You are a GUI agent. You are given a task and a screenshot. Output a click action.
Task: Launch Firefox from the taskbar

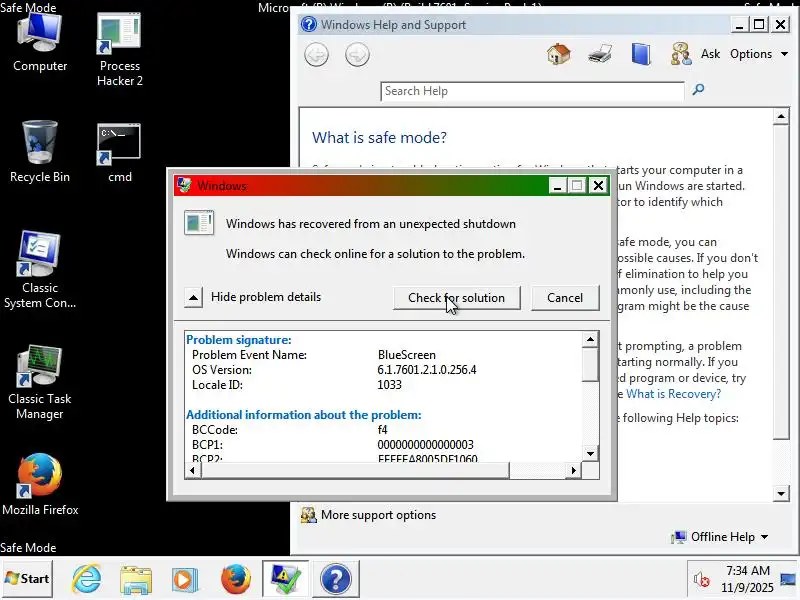pyautogui.click(x=235, y=580)
